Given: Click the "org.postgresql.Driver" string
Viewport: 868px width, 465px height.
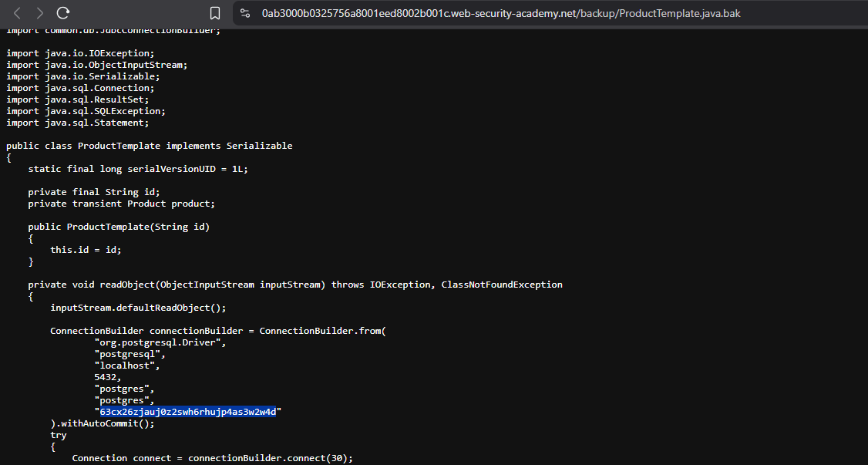Looking at the screenshot, I should pyautogui.click(x=160, y=342).
